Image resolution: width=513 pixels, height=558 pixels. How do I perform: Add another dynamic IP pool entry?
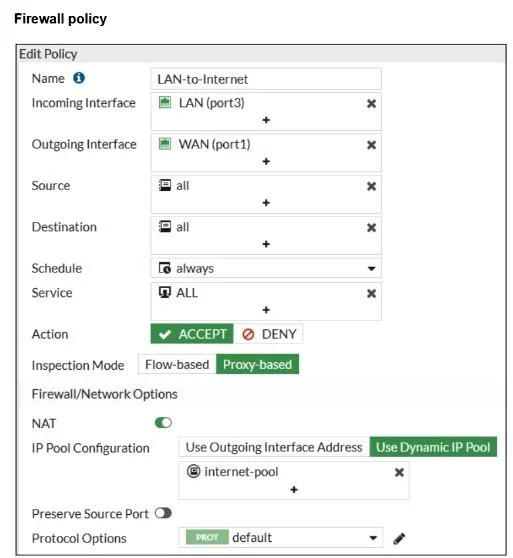pyautogui.click(x=294, y=489)
